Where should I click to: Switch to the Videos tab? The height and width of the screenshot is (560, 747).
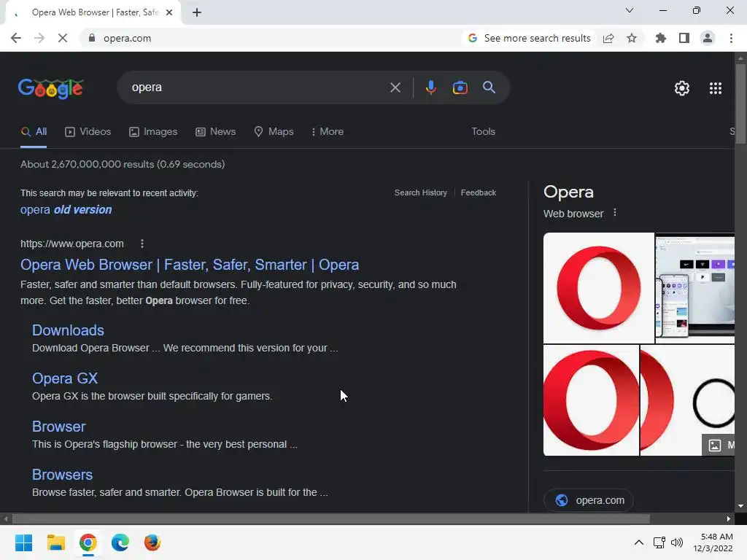click(x=88, y=132)
